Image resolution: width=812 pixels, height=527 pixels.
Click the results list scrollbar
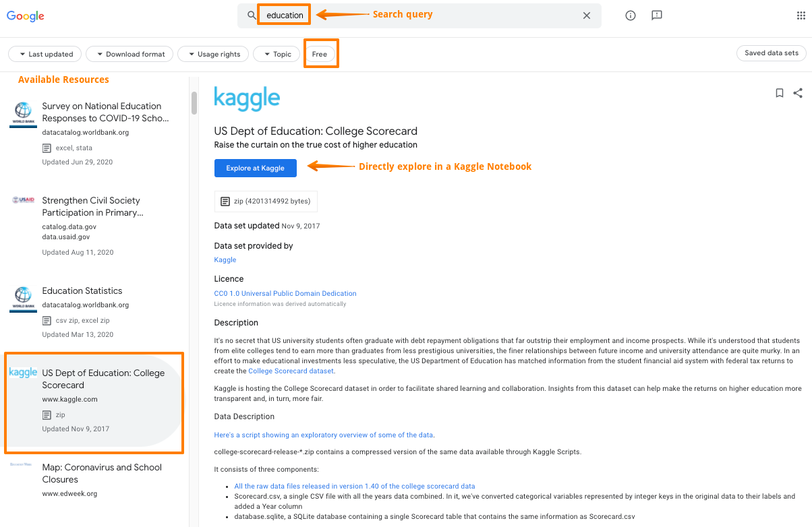click(x=194, y=103)
